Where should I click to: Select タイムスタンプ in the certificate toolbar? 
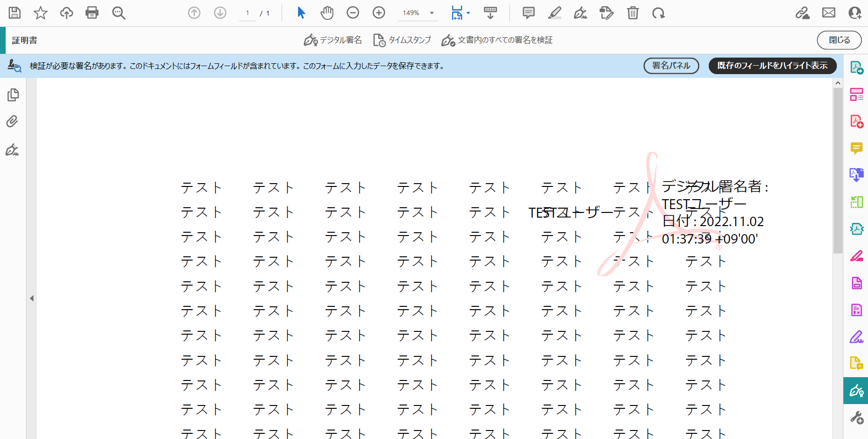coord(402,40)
